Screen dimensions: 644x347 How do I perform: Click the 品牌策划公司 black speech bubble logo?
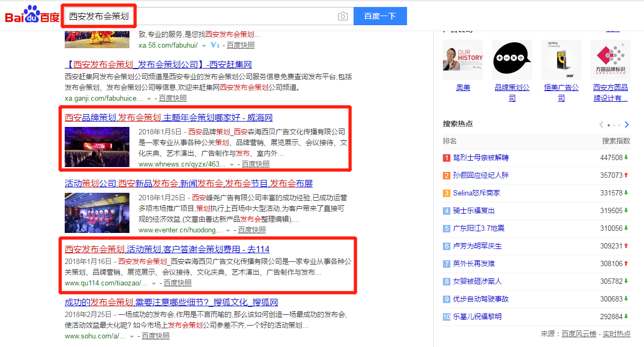[x=512, y=59]
